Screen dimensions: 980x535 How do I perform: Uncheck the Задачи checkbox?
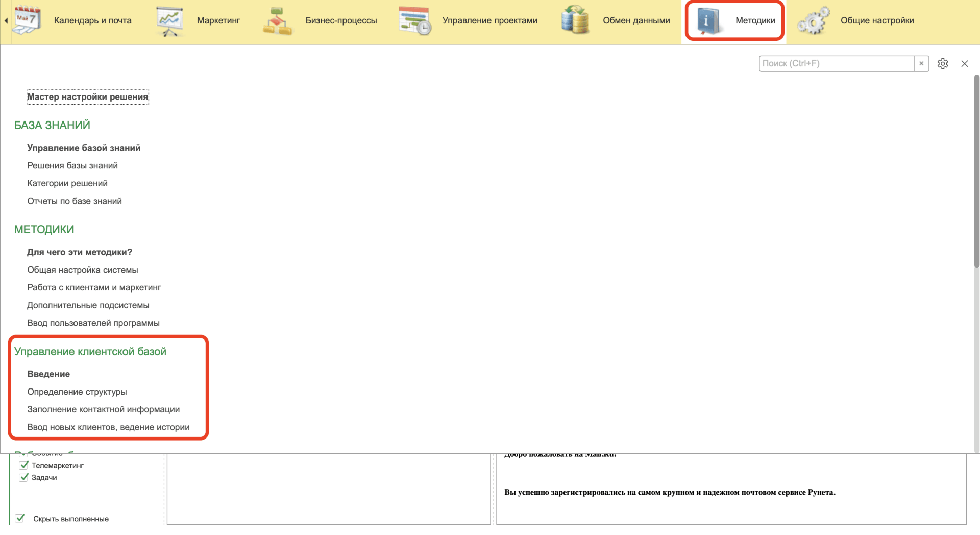(x=23, y=477)
